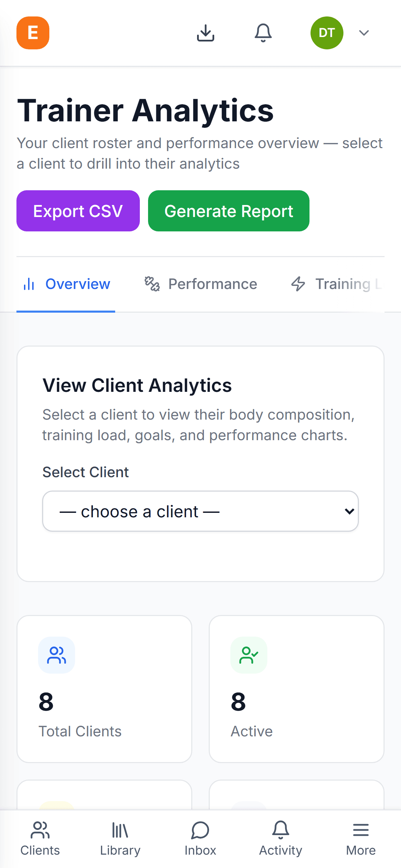Open Library in bottom navigation
Image resolution: width=401 pixels, height=868 pixels.
pos(120,839)
